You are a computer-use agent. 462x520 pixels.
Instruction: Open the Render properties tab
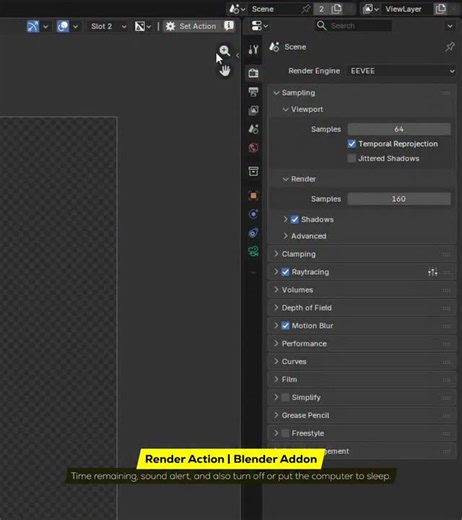tap(253, 73)
